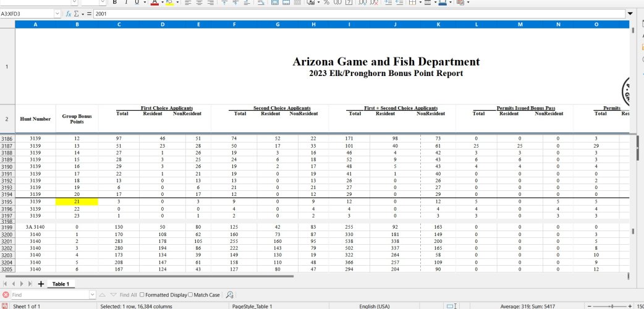Screen dimensions: 644x309
Task: Select column header F
Action: (x=234, y=24)
